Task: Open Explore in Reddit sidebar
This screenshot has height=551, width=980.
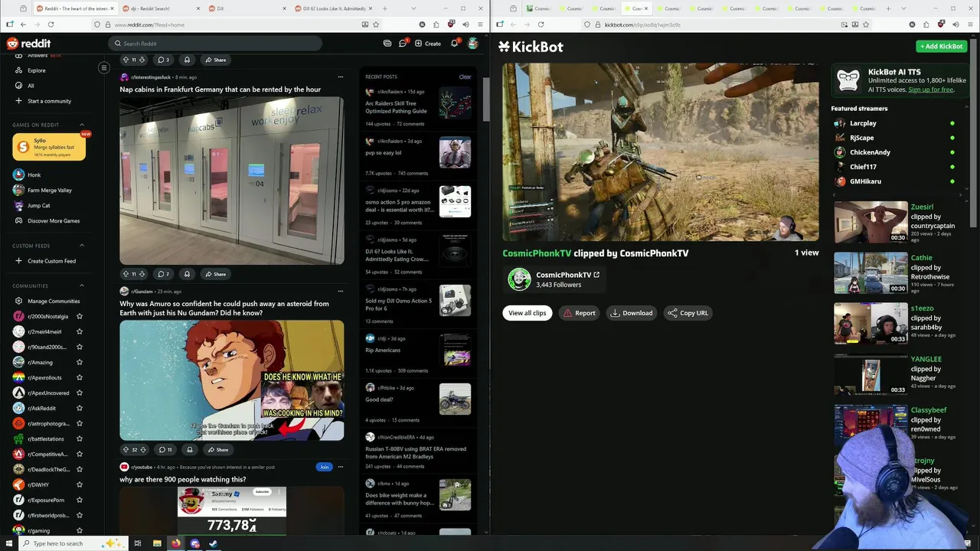Action: (37, 70)
